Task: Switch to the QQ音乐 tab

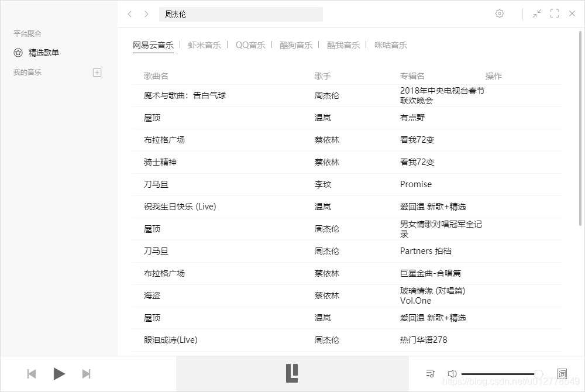Action: pos(250,46)
